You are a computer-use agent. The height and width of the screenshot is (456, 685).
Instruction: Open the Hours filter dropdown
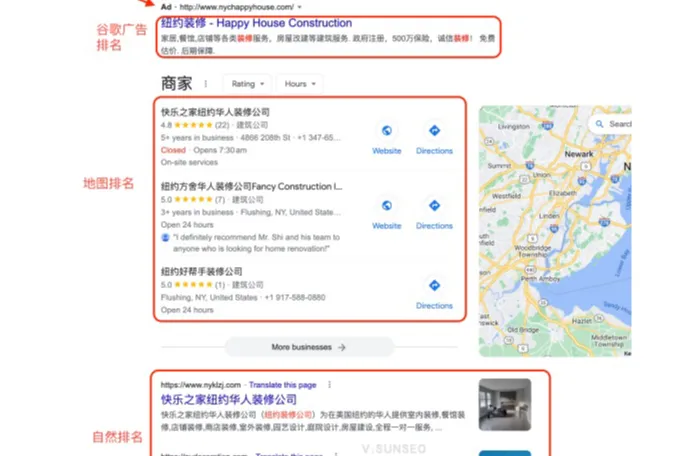pos(300,84)
